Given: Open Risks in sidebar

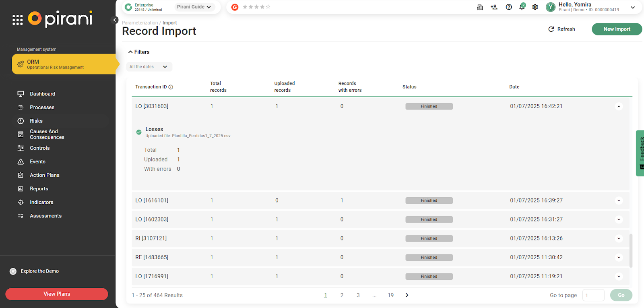Looking at the screenshot, I should click(36, 121).
